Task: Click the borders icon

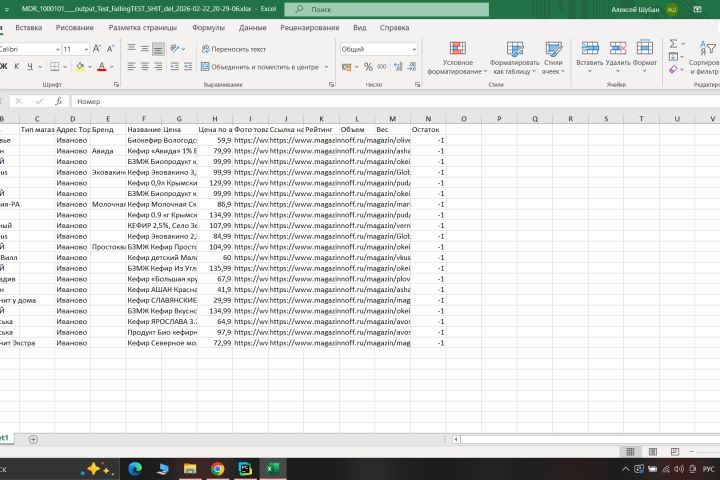Action: (x=54, y=67)
